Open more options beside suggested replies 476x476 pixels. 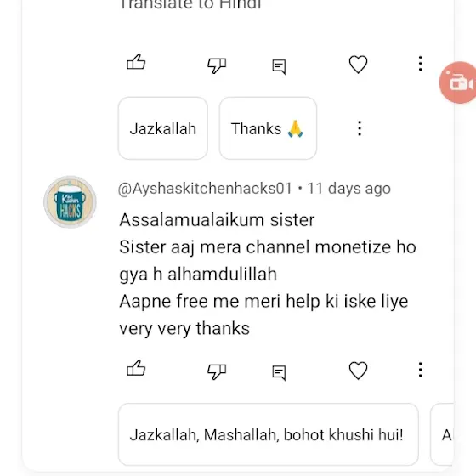click(x=360, y=128)
